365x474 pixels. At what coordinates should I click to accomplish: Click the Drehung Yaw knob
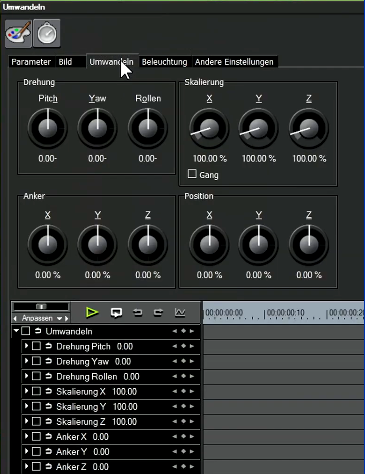coord(97,128)
